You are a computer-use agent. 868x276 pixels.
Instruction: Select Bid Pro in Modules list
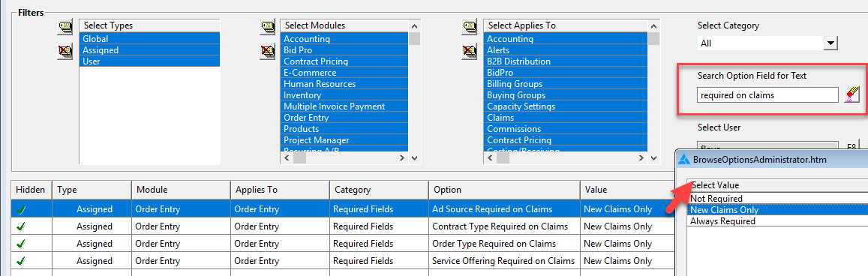click(344, 49)
